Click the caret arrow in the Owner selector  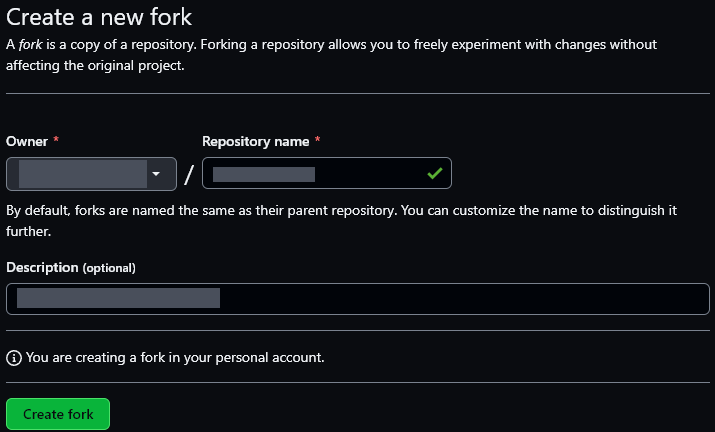pos(156,174)
